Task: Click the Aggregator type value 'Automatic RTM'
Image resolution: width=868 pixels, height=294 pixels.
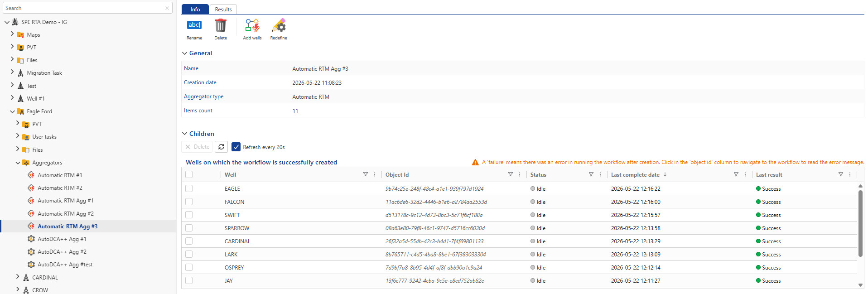Action: click(311, 97)
